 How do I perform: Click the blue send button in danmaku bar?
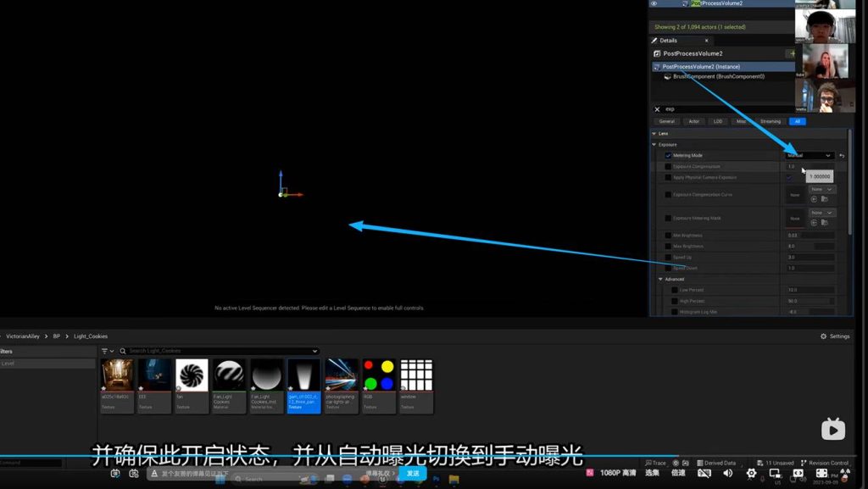pos(412,474)
